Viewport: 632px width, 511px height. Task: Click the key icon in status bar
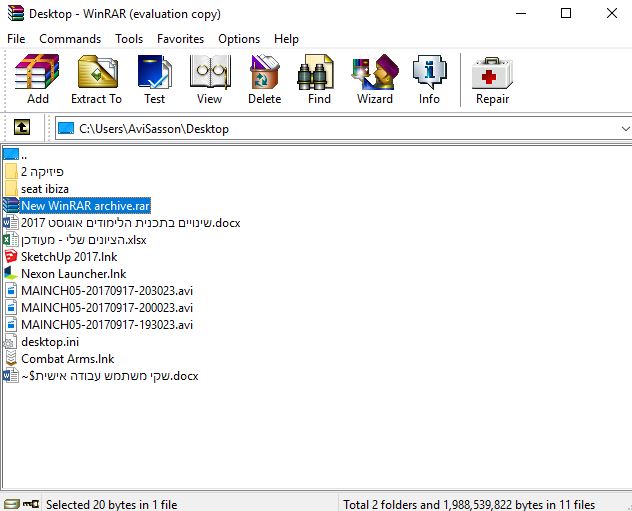31,504
